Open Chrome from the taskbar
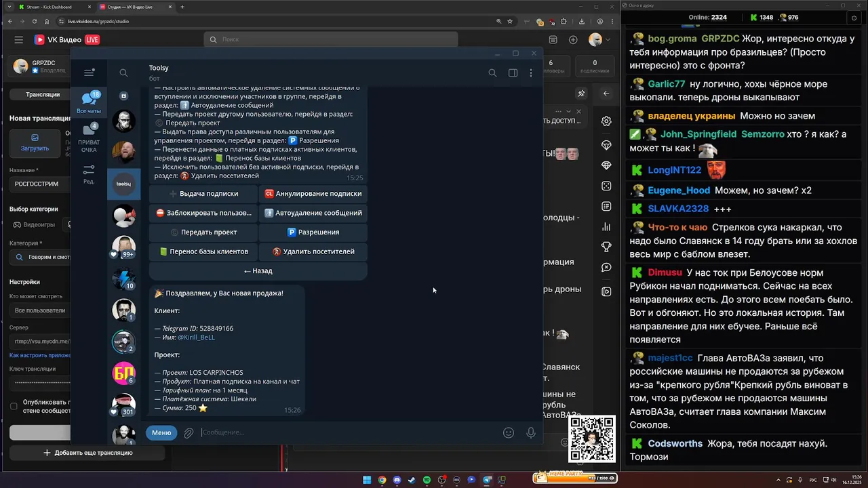868x488 pixels. tap(382, 480)
